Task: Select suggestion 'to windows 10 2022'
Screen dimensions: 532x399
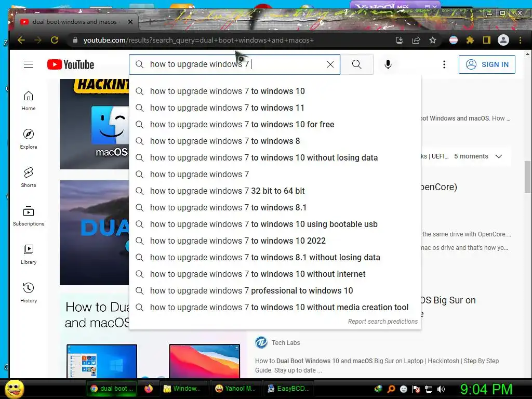Action: click(275, 241)
